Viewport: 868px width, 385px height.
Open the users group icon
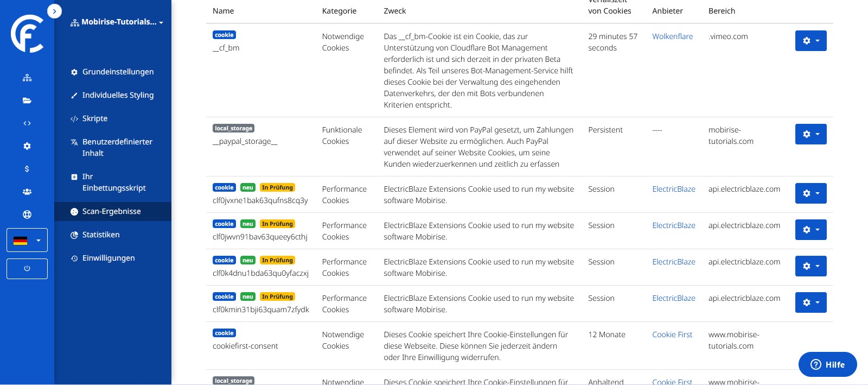pos(27,192)
